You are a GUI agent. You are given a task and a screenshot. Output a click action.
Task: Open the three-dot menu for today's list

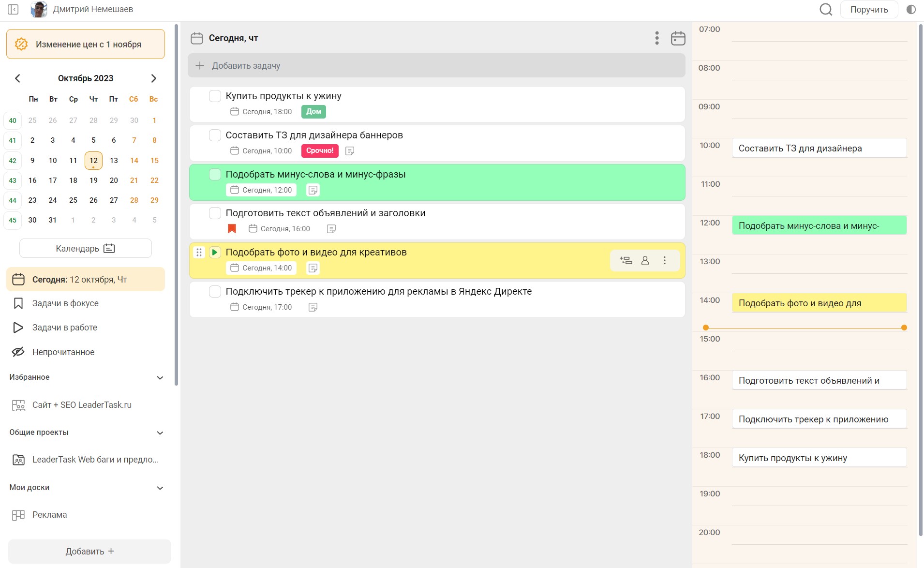coord(656,38)
